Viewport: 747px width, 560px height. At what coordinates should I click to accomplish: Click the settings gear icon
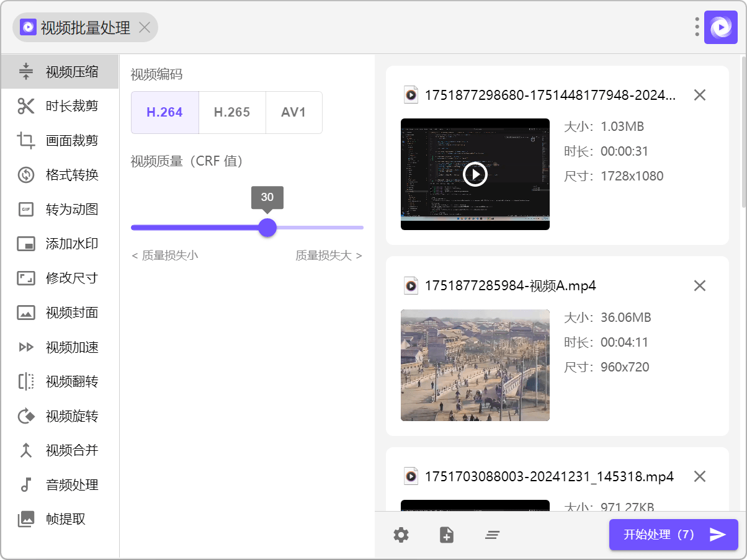click(401, 535)
